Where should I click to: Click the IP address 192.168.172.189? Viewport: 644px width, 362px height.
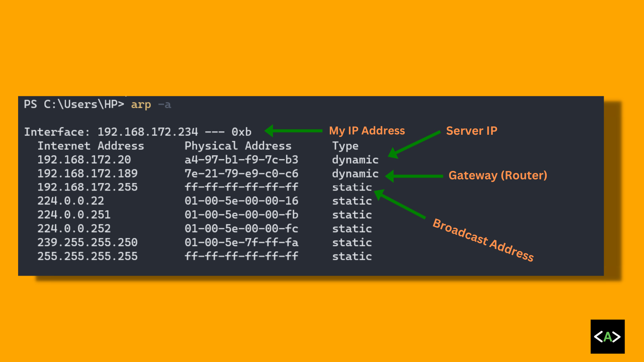point(87,173)
